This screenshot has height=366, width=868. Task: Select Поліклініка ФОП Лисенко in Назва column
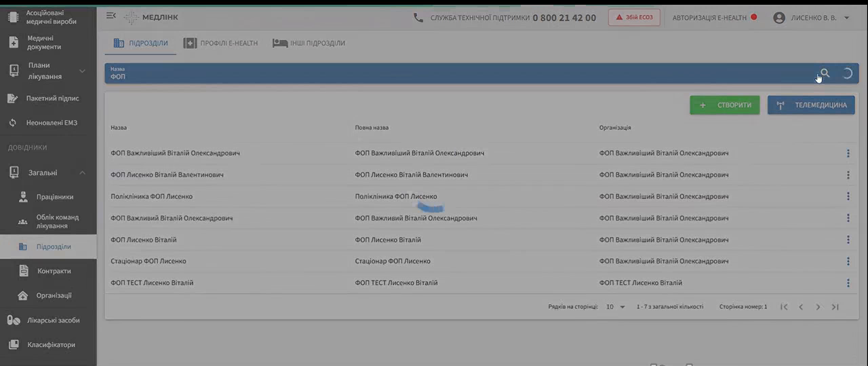[x=151, y=197]
